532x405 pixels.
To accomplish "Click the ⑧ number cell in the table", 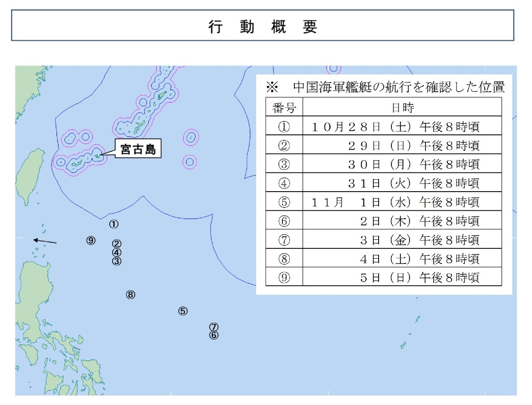I will (x=284, y=259).
